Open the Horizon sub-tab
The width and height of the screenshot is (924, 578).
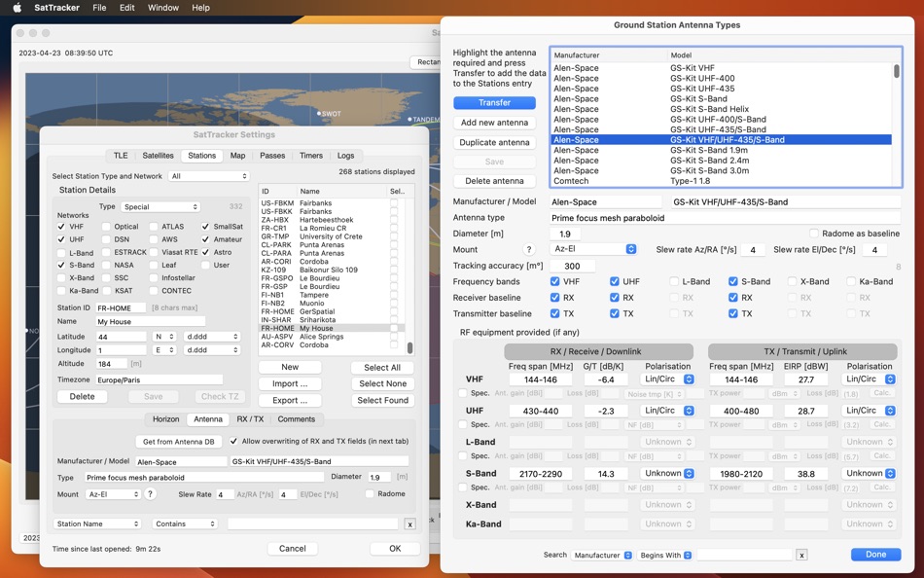[165, 419]
